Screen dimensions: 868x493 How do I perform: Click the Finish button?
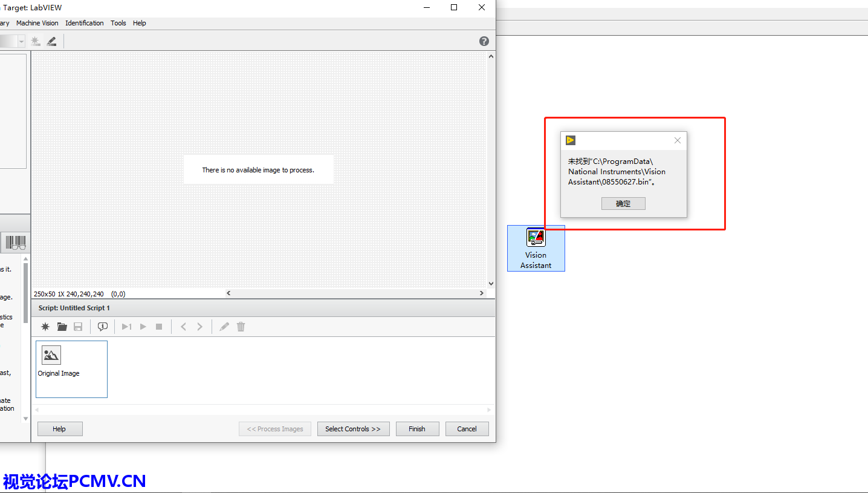[417, 429]
